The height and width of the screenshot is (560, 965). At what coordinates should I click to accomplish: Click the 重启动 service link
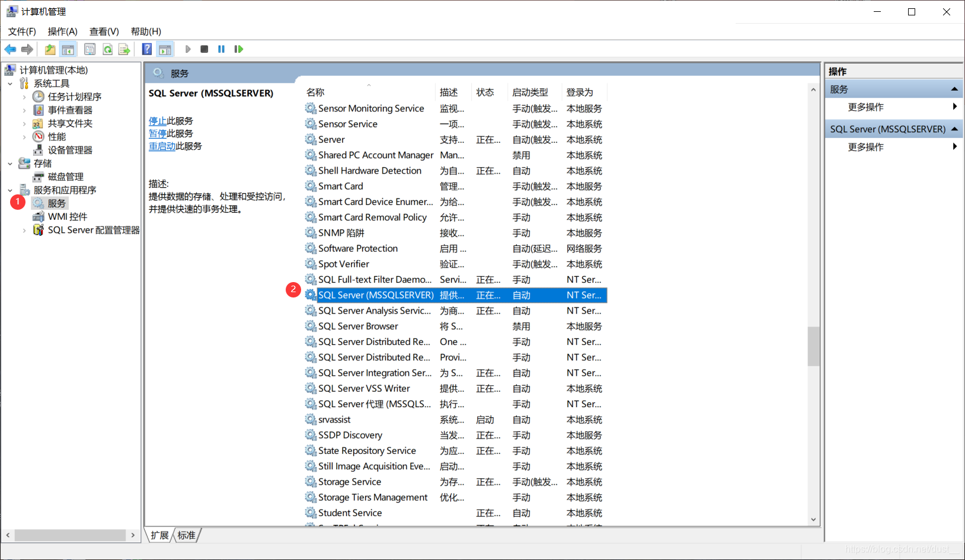click(162, 146)
